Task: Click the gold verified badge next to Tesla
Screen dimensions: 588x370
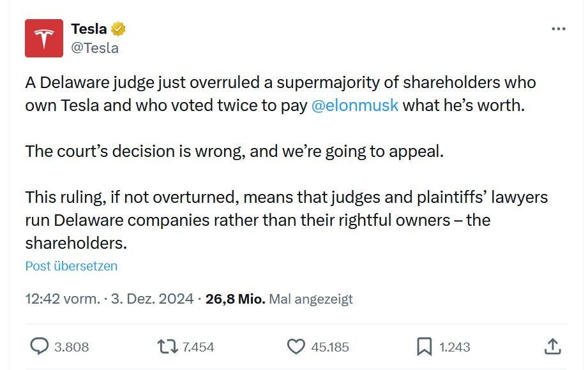Action: pyautogui.click(x=118, y=27)
